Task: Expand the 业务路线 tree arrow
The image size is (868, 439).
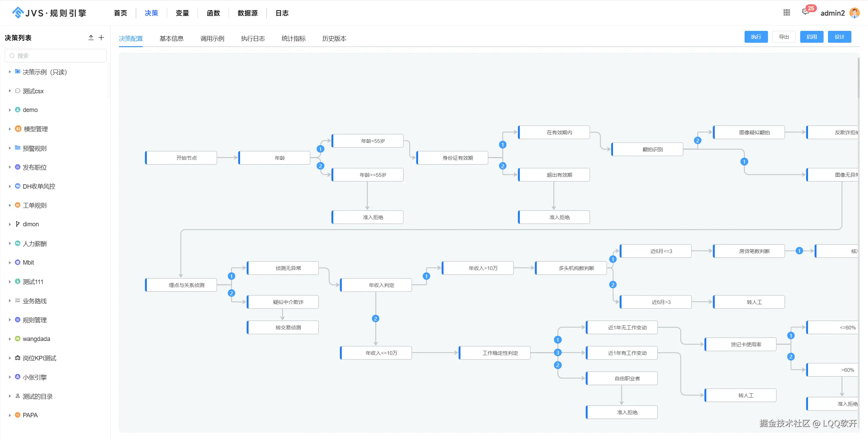Action: click(10, 301)
